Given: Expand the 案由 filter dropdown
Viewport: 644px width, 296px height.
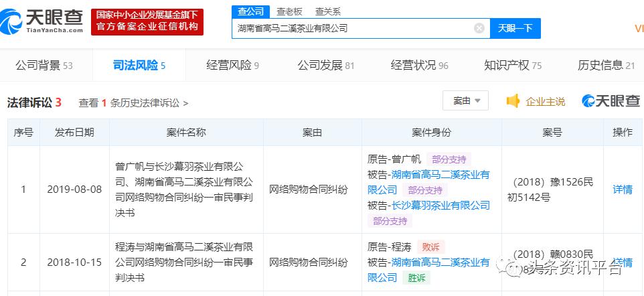Looking at the screenshot, I should click(x=465, y=100).
